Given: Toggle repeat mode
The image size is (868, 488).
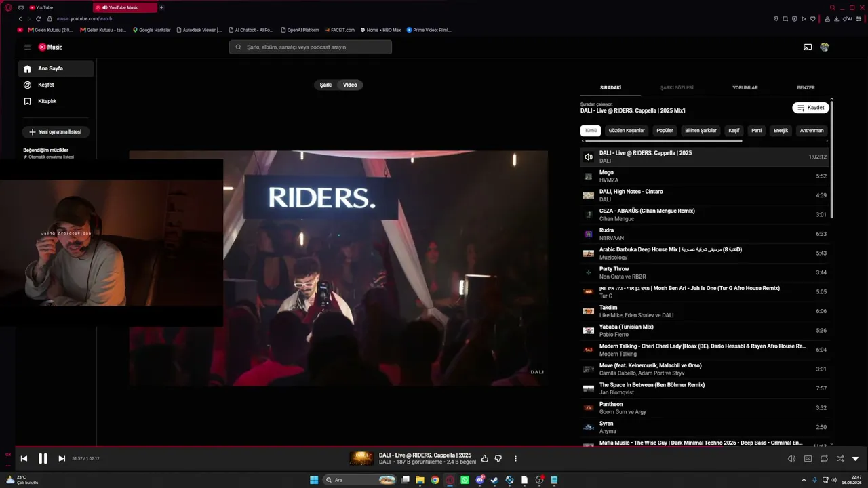Looking at the screenshot, I should [x=824, y=459].
